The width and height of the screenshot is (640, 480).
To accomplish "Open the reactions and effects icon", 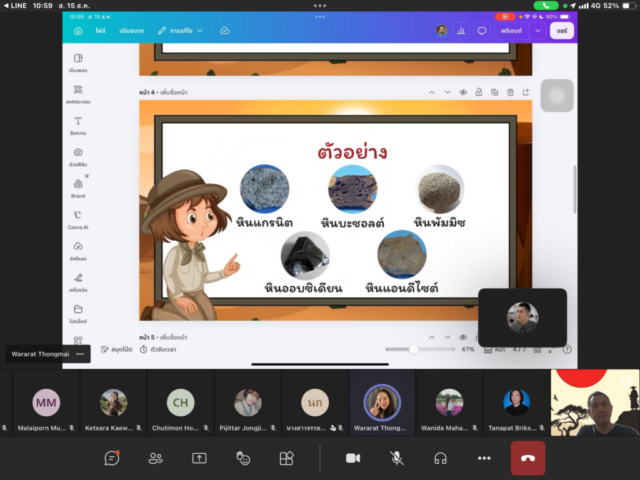I will 243,458.
